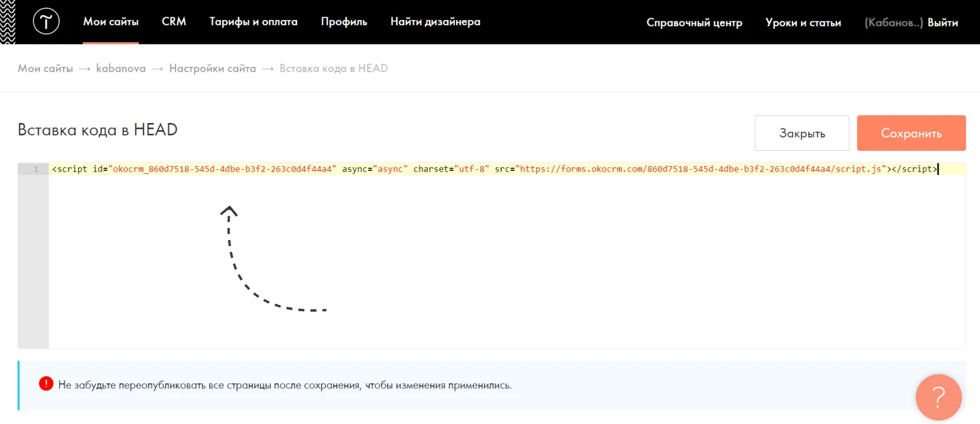The image size is (980, 424).
Task: Open the Справочный центр link
Action: [x=694, y=22]
